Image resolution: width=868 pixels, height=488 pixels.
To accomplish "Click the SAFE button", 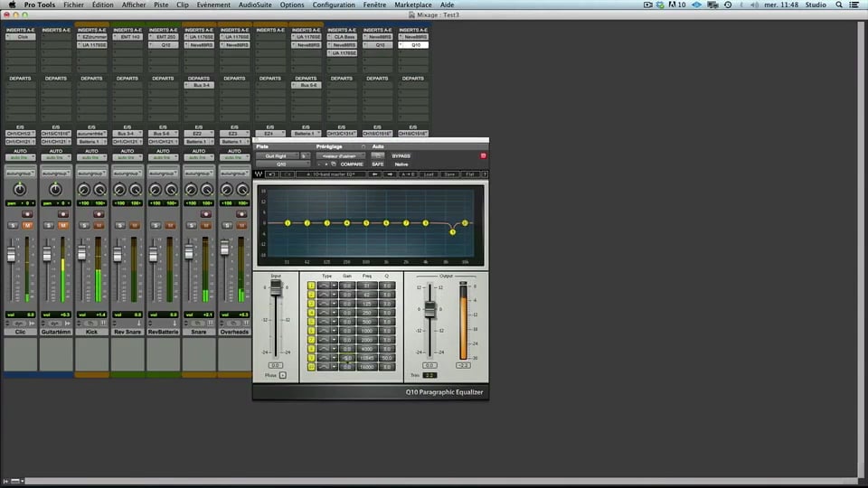I will pyautogui.click(x=378, y=164).
